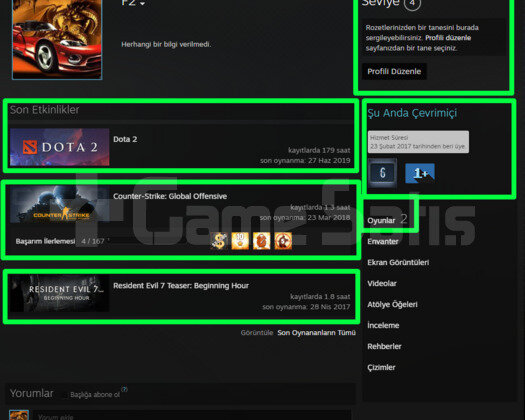
Task: Open Atölye Öğeleri section
Action: click(x=392, y=304)
